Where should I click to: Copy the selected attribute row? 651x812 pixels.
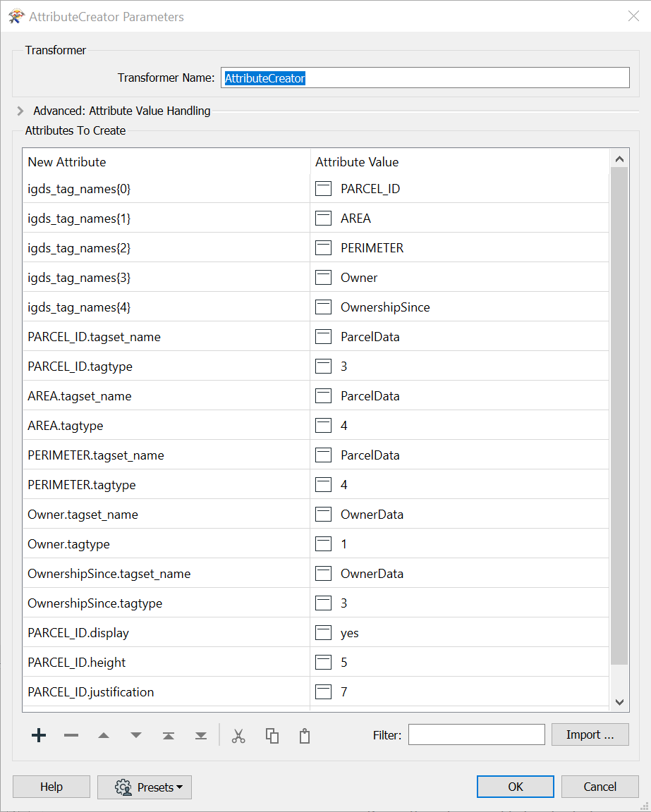272,734
